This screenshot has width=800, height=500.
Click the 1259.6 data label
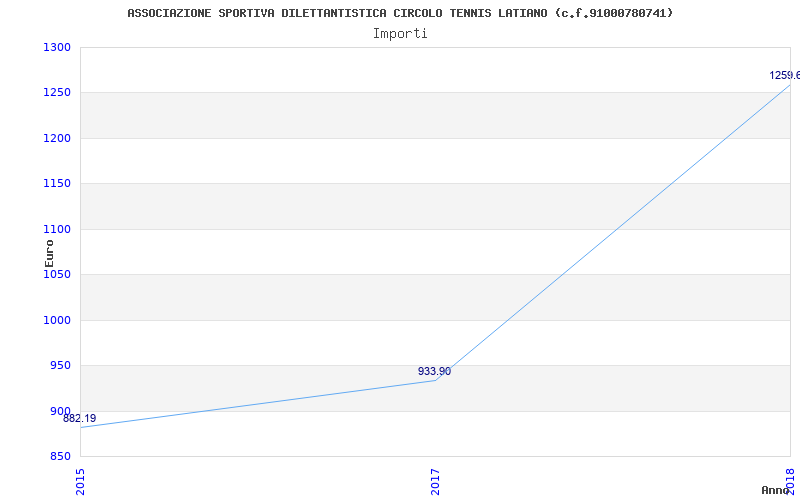pyautogui.click(x=785, y=76)
